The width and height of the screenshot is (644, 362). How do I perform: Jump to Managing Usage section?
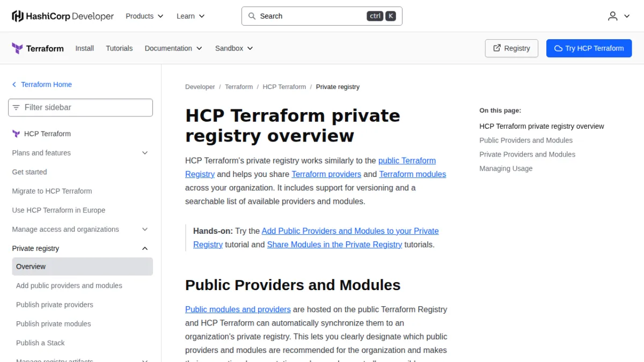point(506,168)
